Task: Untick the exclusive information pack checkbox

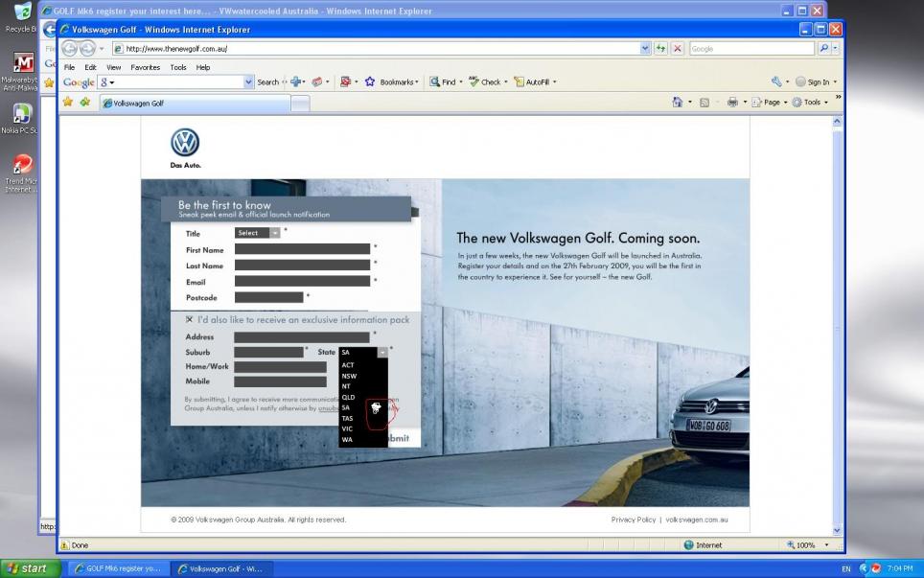Action: coord(189,319)
